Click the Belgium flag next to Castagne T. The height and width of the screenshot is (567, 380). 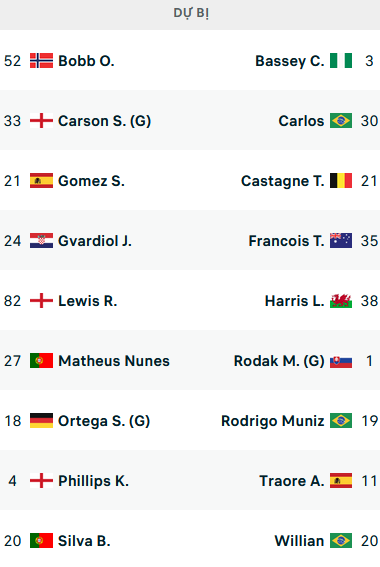point(341,181)
